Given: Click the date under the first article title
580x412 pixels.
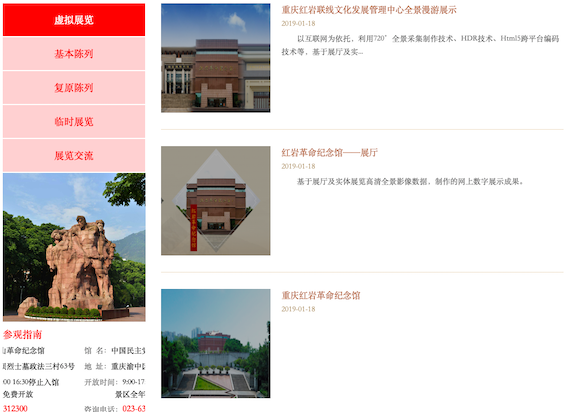Looking at the screenshot, I should [298, 24].
